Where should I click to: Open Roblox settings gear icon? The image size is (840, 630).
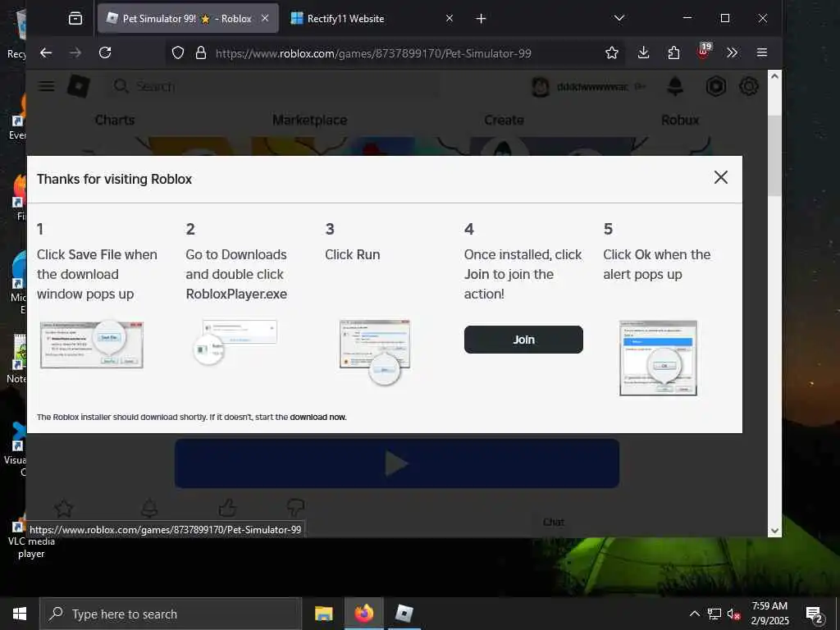749,86
